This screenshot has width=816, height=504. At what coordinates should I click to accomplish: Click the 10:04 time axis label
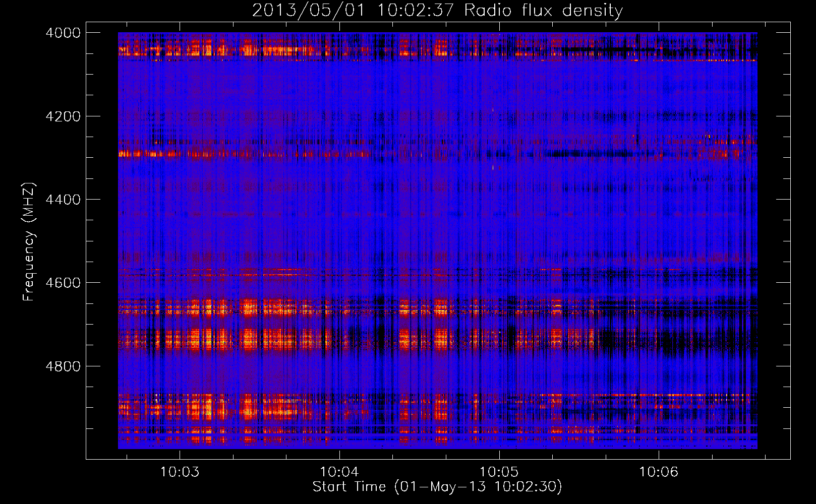pos(339,472)
